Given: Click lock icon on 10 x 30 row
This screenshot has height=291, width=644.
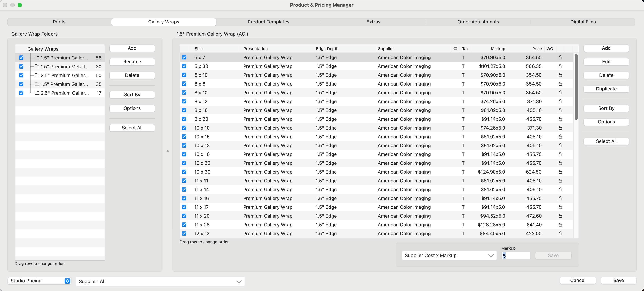Looking at the screenshot, I should pos(560,172).
